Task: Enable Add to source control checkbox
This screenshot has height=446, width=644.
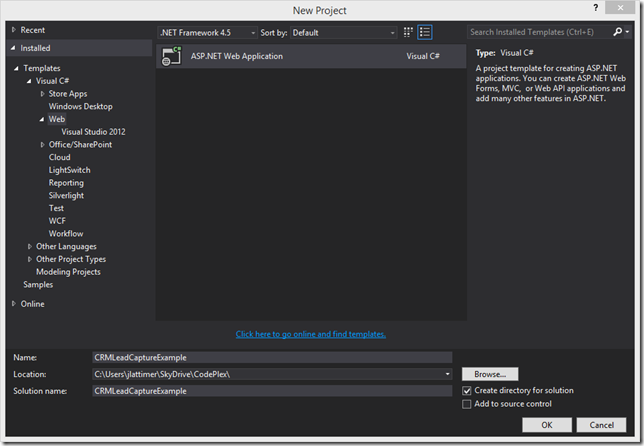Action: [x=467, y=404]
